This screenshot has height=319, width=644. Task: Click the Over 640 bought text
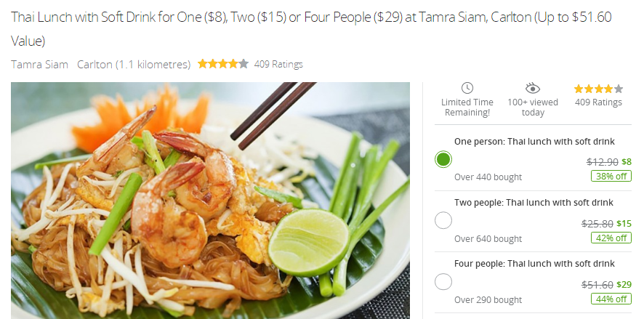[488, 238]
